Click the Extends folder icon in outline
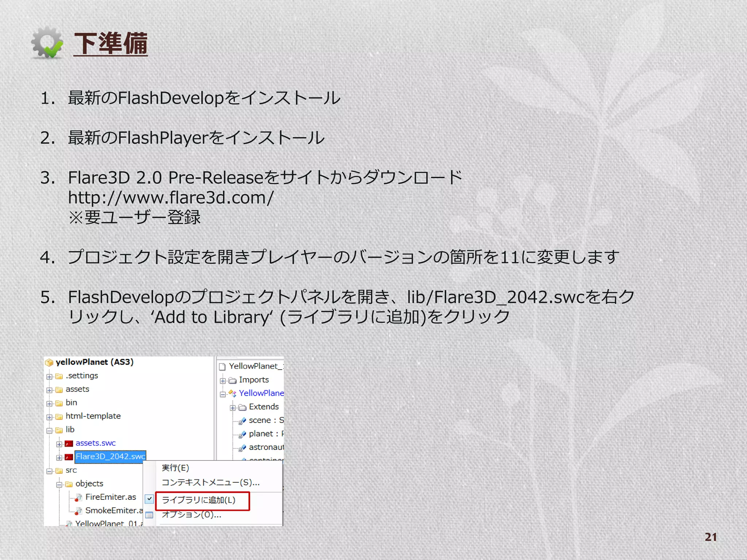 coord(242,407)
